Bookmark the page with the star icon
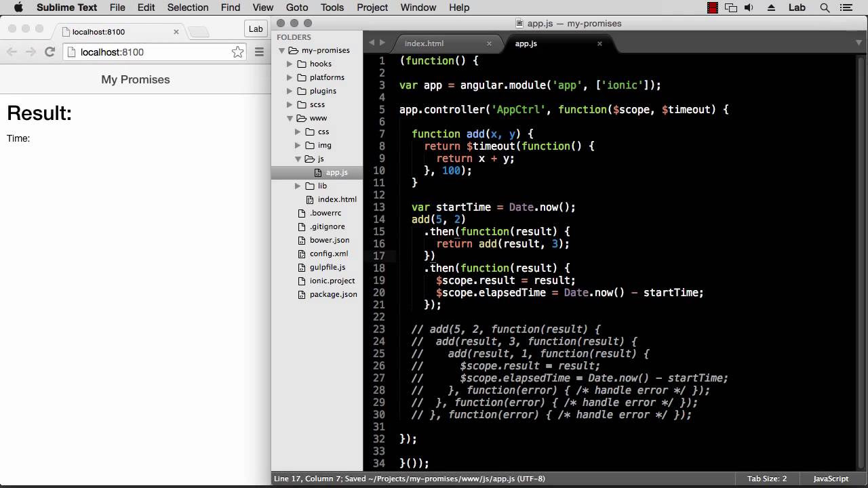 238,52
